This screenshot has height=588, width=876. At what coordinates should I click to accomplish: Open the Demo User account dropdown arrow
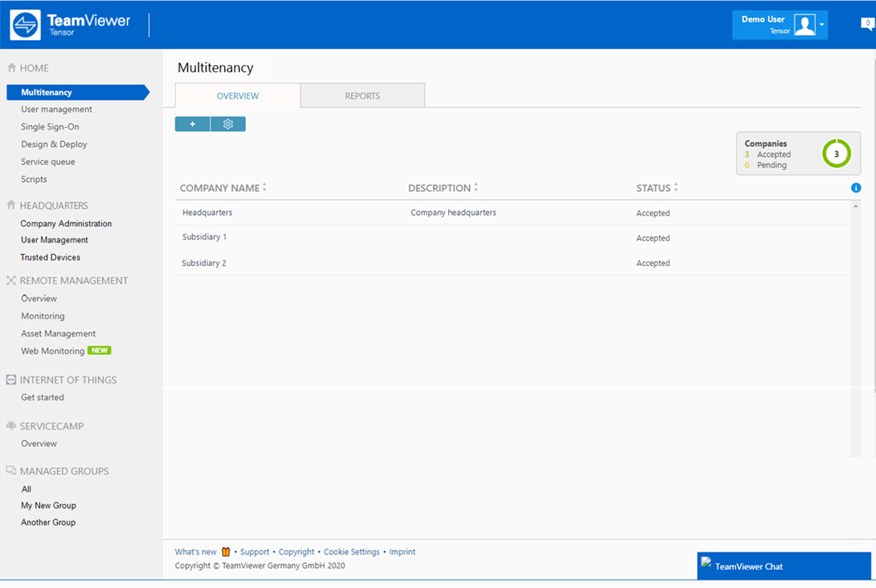pos(822,25)
